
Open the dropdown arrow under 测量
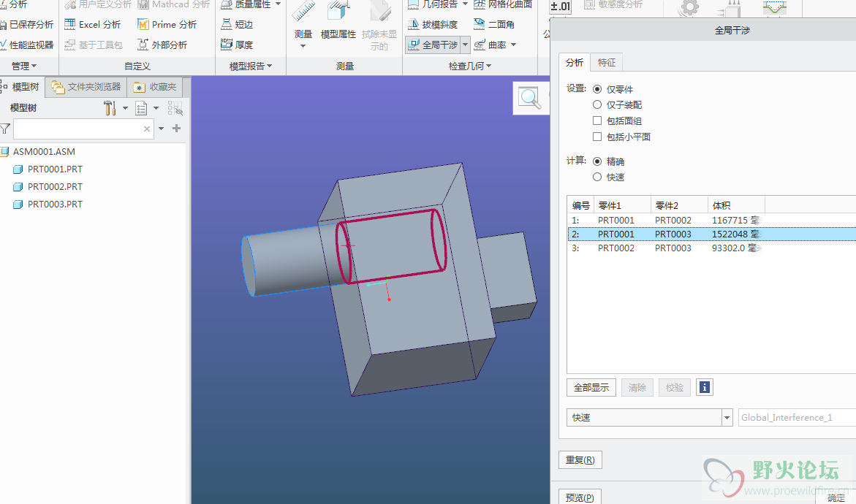[303, 46]
